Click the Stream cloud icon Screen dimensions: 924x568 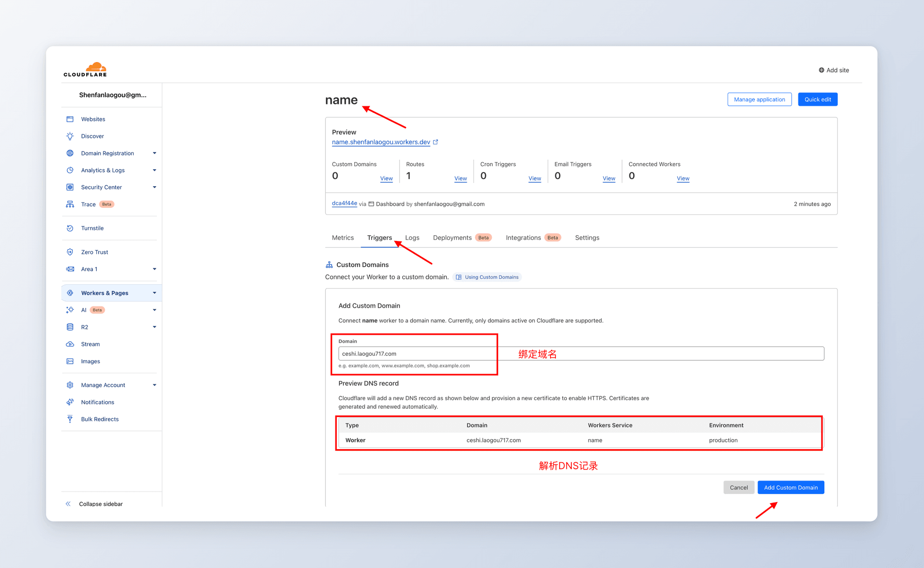pos(70,344)
